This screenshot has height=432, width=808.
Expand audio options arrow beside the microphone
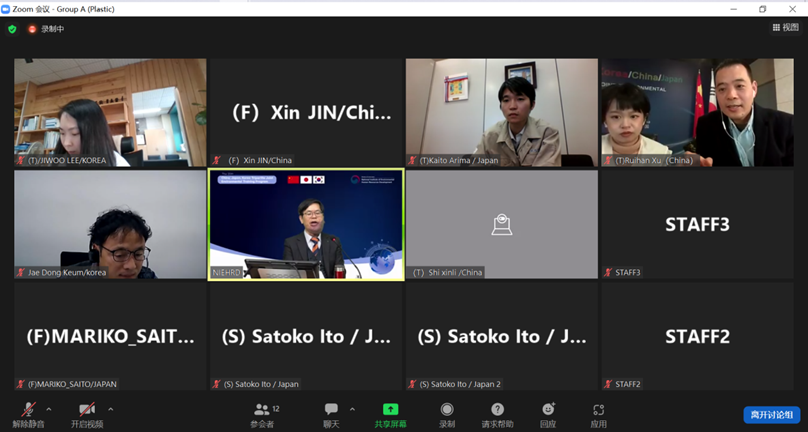coord(49,408)
